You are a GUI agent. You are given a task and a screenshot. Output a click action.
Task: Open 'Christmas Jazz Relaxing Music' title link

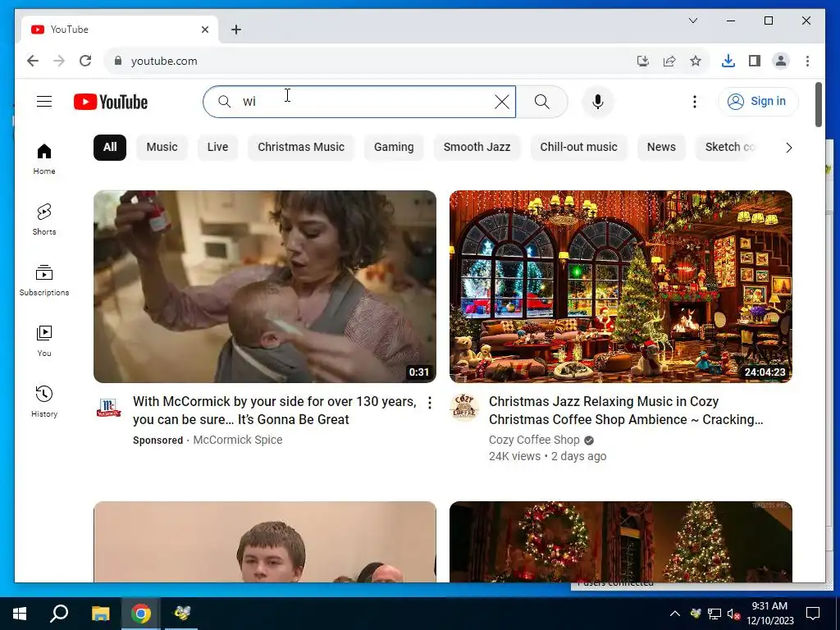626,410
